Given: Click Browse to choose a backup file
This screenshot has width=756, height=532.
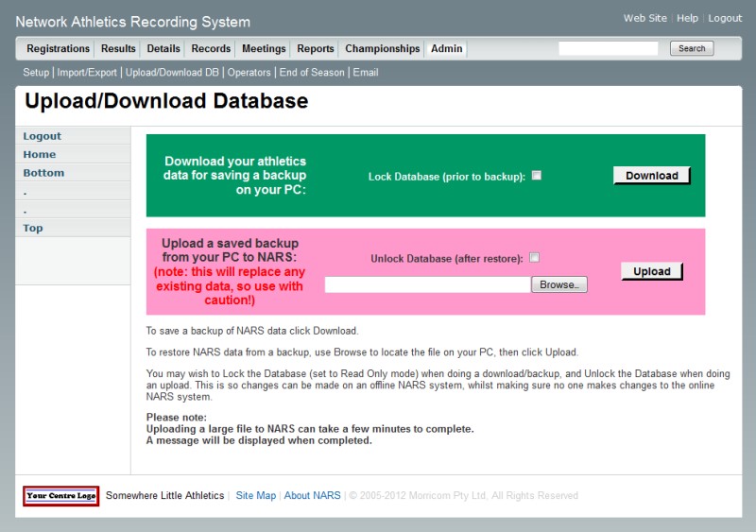Looking at the screenshot, I should (x=558, y=284).
